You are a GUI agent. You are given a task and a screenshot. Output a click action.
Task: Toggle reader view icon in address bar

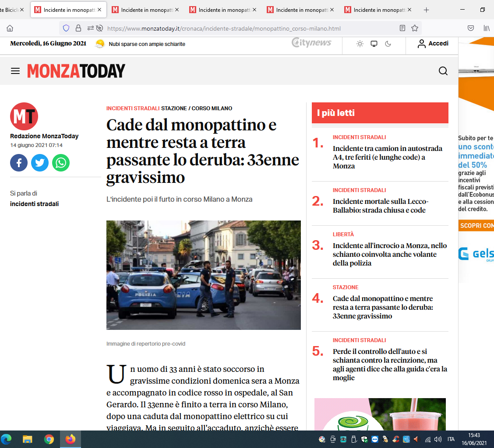[402, 28]
